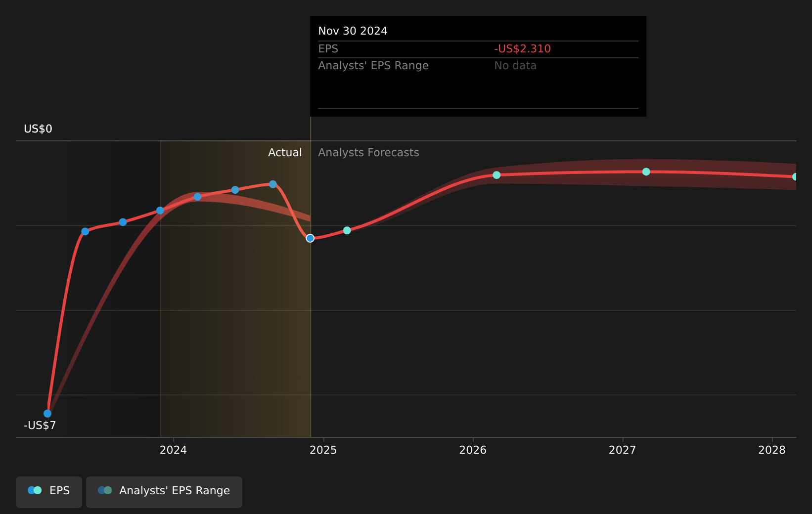Click the highlighted Nov 30 2024 EPS point
The image size is (812, 514).
[x=310, y=238]
